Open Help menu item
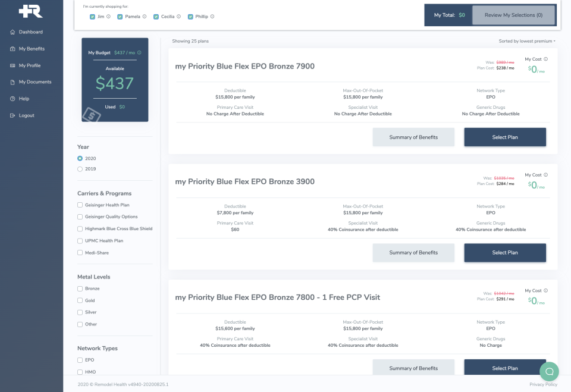The image size is (571, 392). (x=24, y=99)
